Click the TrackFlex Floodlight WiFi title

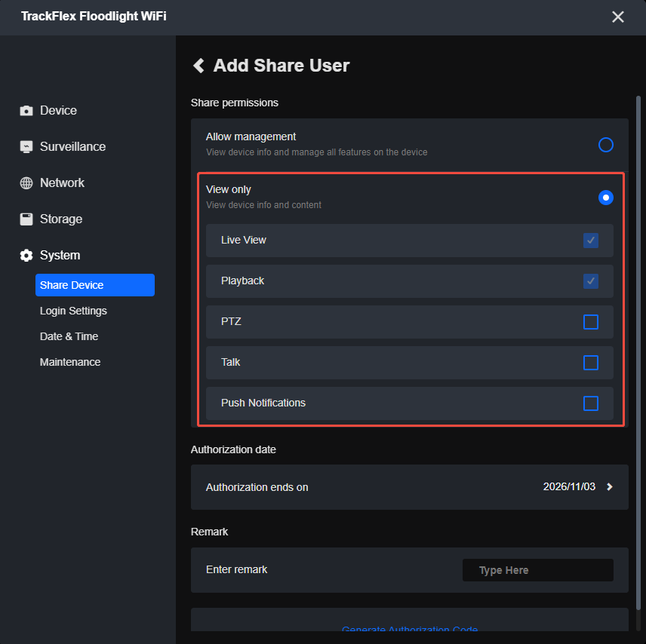(94, 17)
